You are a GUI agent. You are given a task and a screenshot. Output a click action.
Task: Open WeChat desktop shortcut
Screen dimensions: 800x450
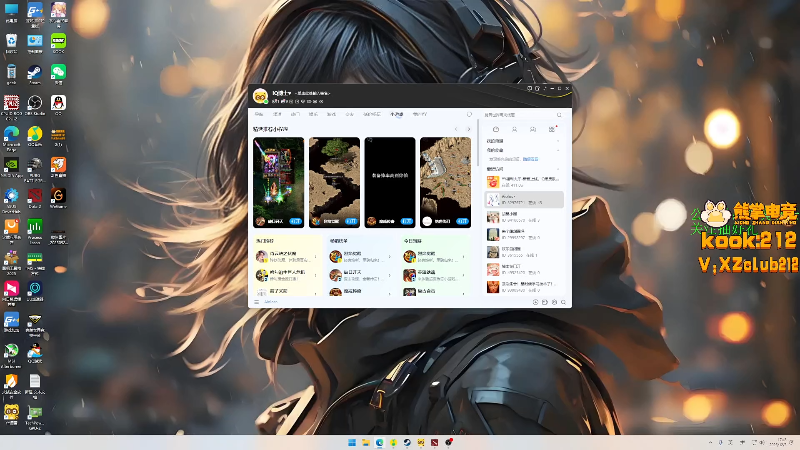pos(58,74)
